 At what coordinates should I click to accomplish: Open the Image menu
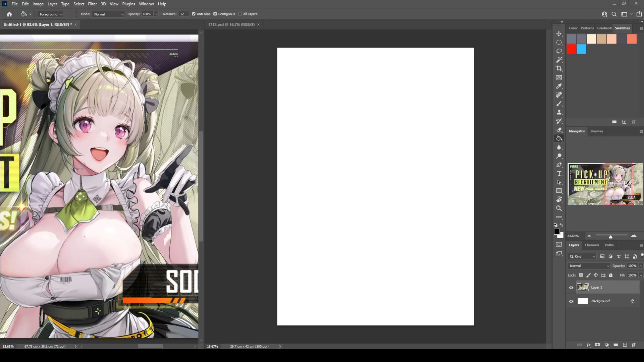tap(38, 4)
